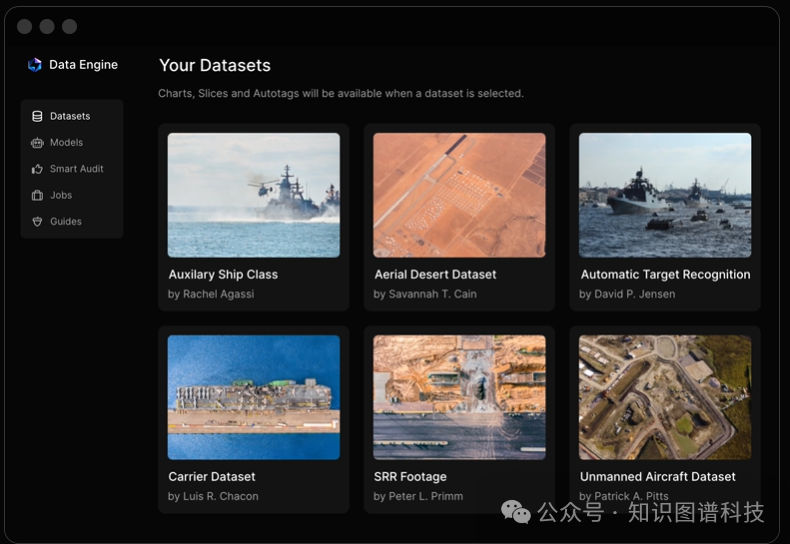Click the Carrier Dataset title text
The image size is (790, 544).
click(x=212, y=477)
